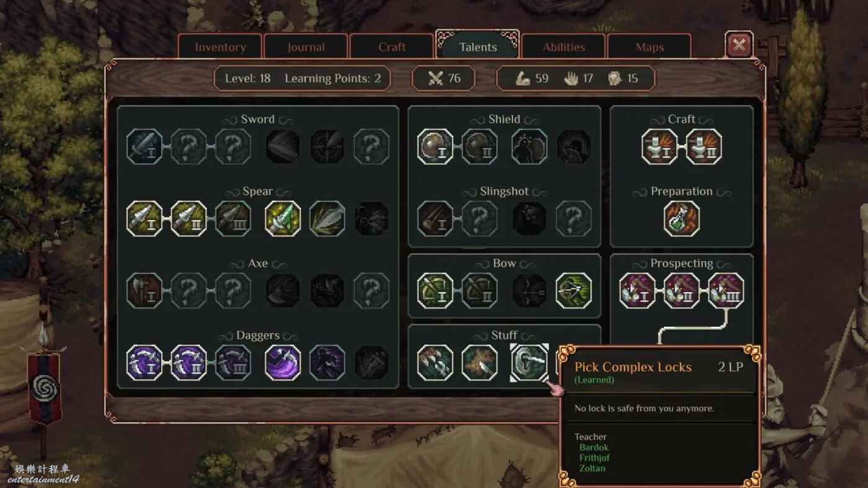Click the highlighted lockpicking talent under Stuff
Image resolution: width=868 pixels, height=488 pixels.
pos(529,363)
